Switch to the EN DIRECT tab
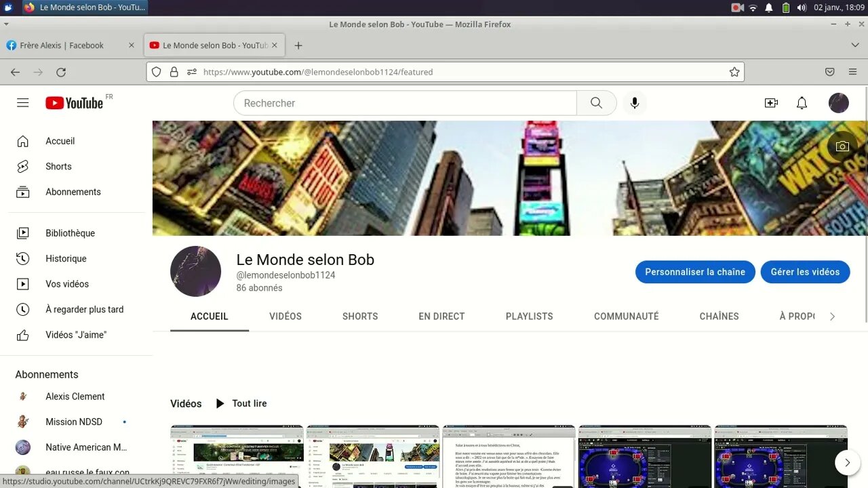 click(441, 317)
